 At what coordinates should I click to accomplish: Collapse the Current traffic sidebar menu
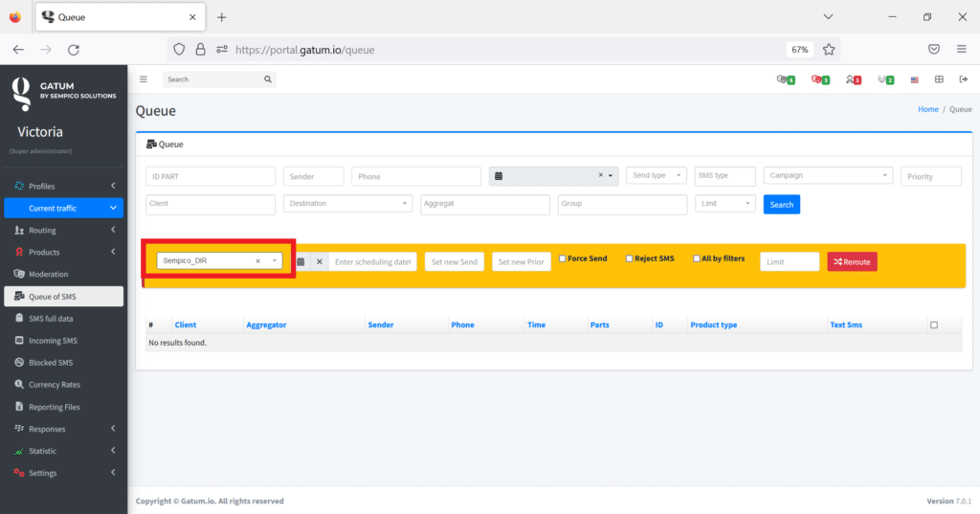pyautogui.click(x=63, y=209)
